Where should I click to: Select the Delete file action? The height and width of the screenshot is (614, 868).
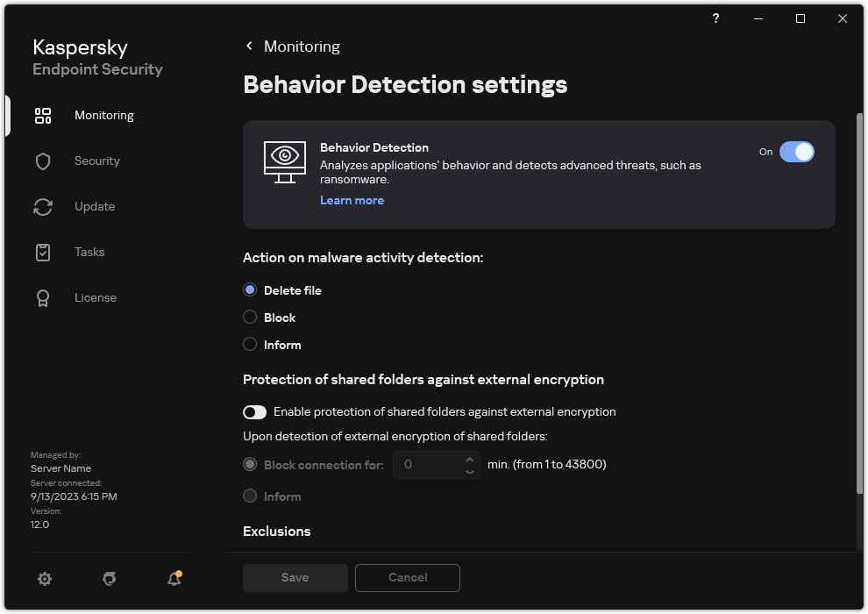pyautogui.click(x=250, y=289)
